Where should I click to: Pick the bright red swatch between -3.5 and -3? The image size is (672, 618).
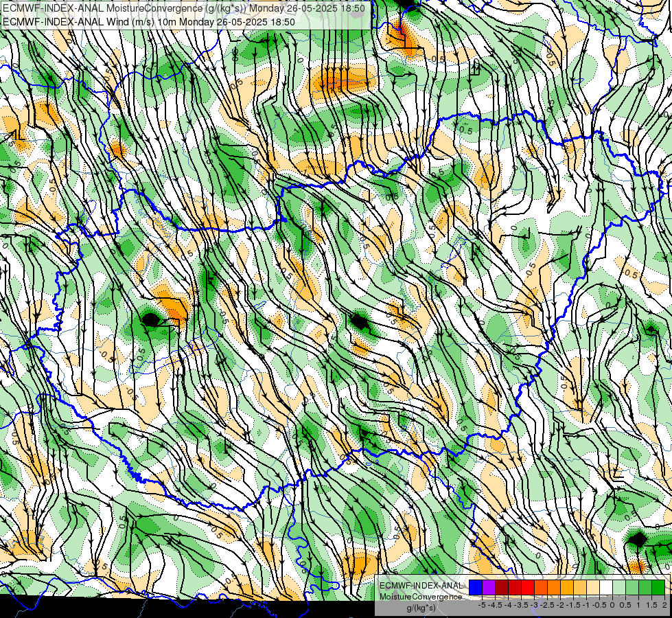[528, 588]
